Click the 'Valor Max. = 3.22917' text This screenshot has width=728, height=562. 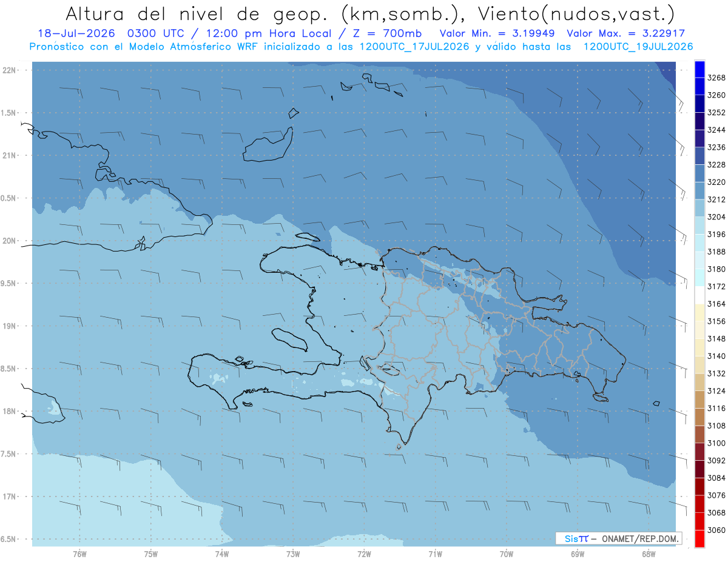pos(625,34)
